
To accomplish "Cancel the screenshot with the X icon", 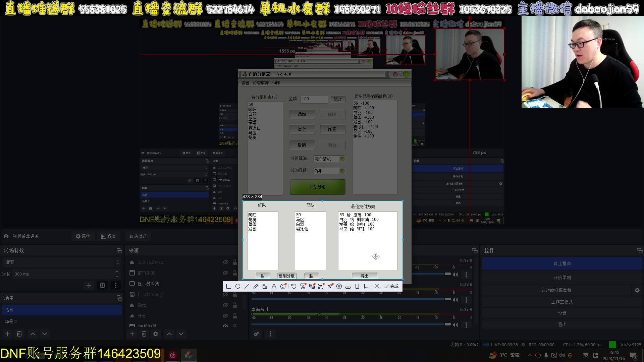I will [377, 286].
